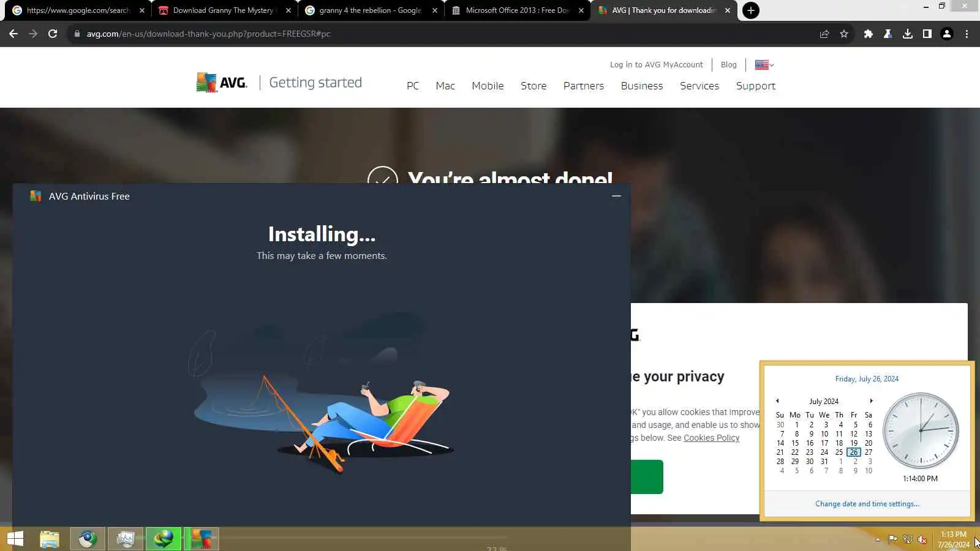Click the muted volume tray icon
The image size is (980, 551).
(x=922, y=539)
